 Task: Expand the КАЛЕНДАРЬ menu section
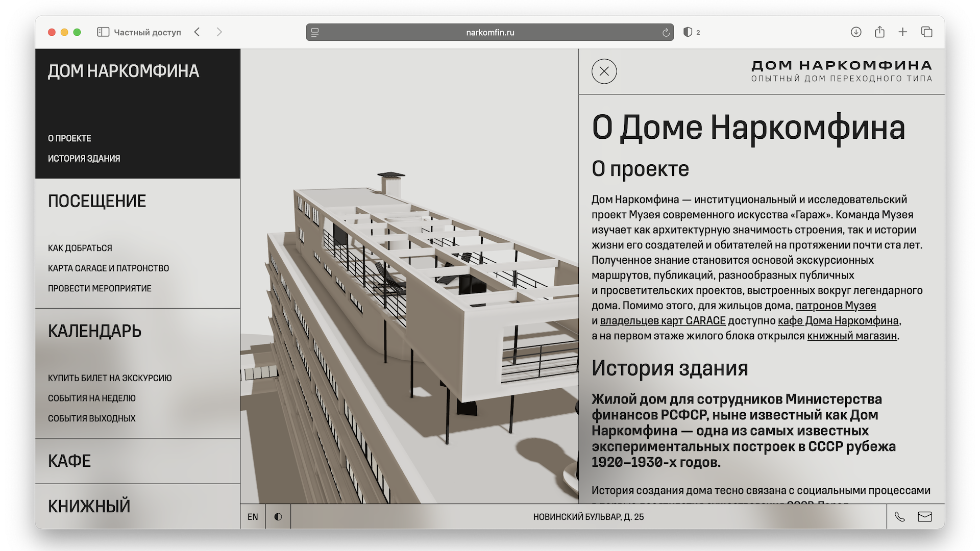94,331
